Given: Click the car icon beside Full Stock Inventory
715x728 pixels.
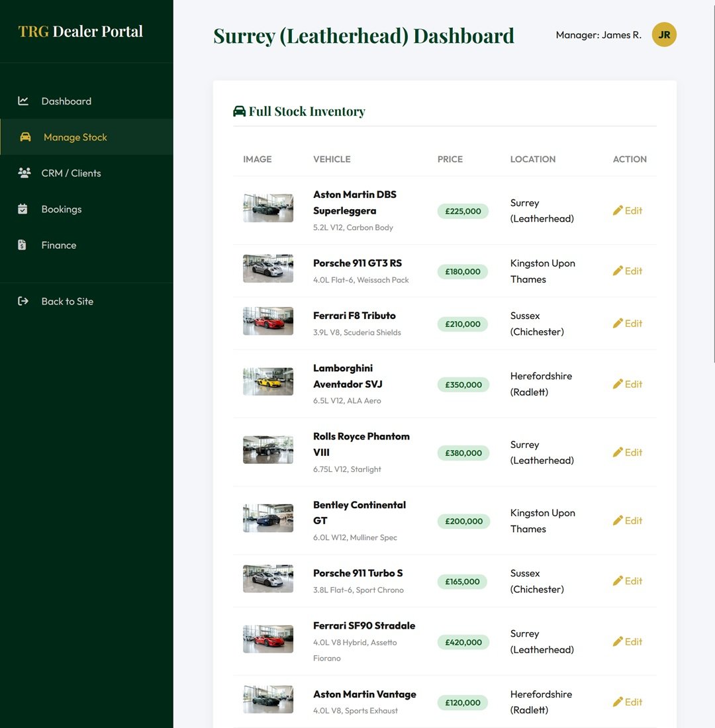Looking at the screenshot, I should [239, 111].
